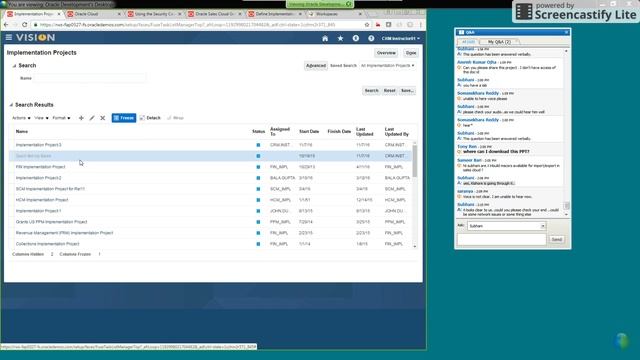Click the Q&A window scrollbar down arrow
Screen dimensions: 640x360
click(x=566, y=214)
